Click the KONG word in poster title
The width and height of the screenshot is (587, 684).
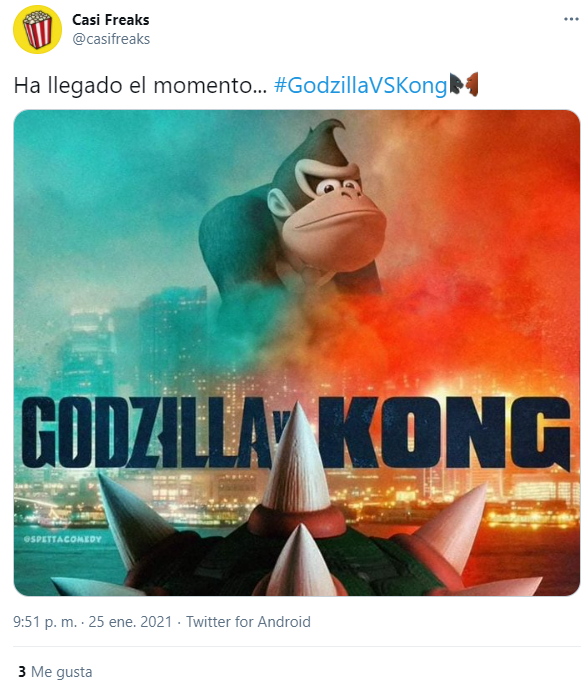tap(444, 432)
